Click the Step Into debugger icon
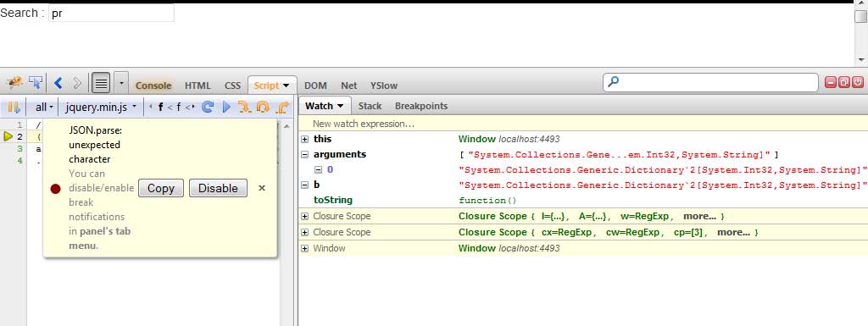The height and width of the screenshot is (326, 868). [244, 108]
